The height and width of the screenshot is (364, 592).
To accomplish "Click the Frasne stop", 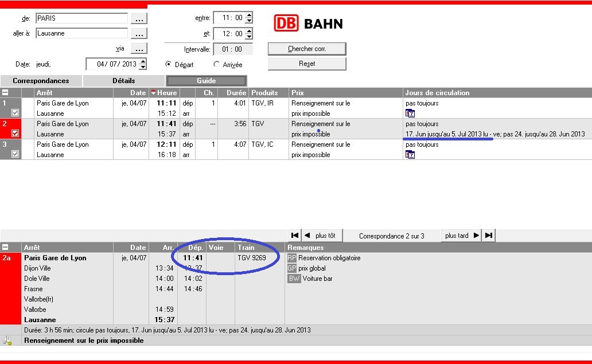I will tap(33, 289).
